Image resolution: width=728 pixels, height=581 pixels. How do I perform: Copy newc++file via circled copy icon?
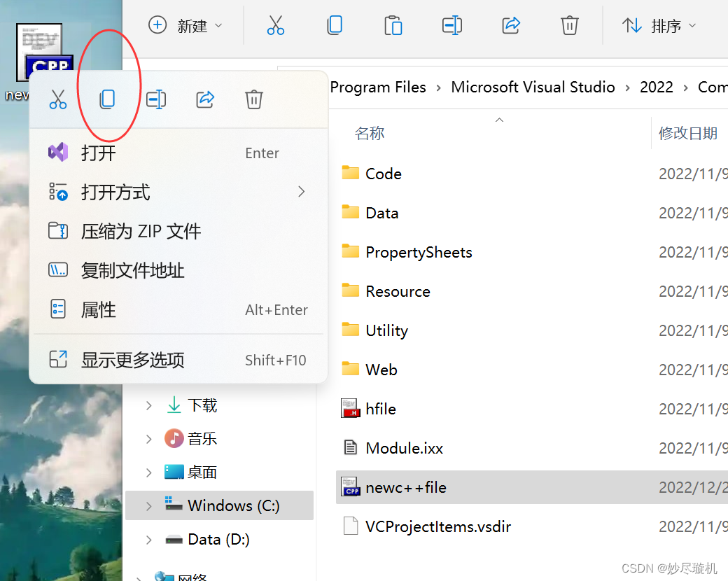[107, 99]
